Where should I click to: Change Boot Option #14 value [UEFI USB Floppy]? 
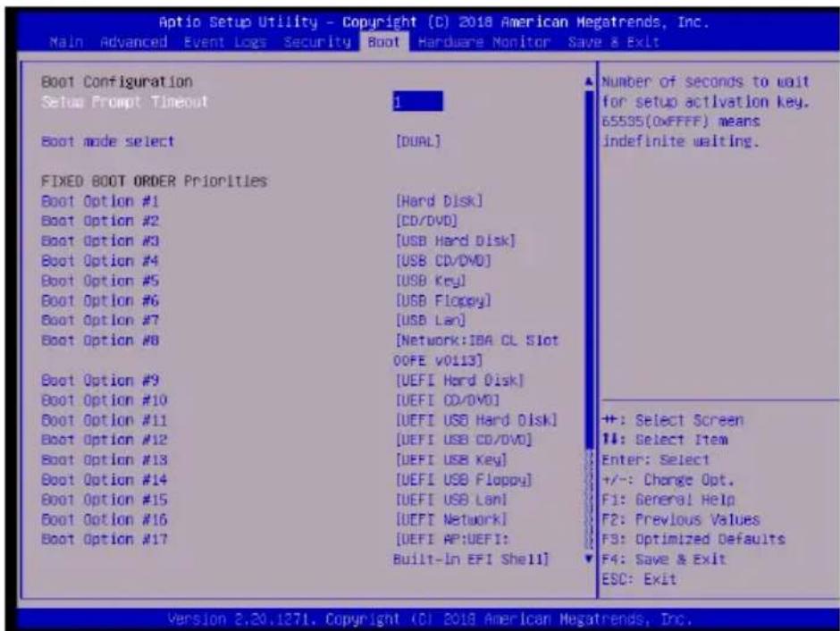point(464,479)
